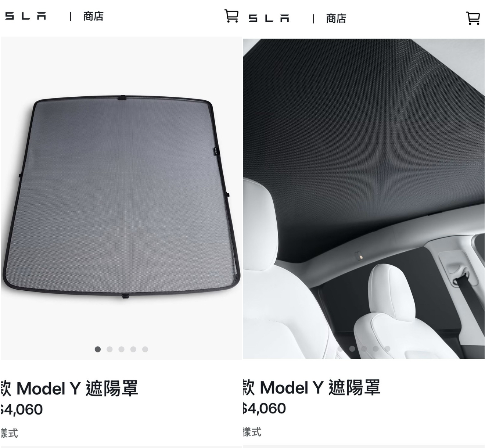The image size is (485, 448).
Task: Tap the flat sunshade product image
Action: point(121,198)
